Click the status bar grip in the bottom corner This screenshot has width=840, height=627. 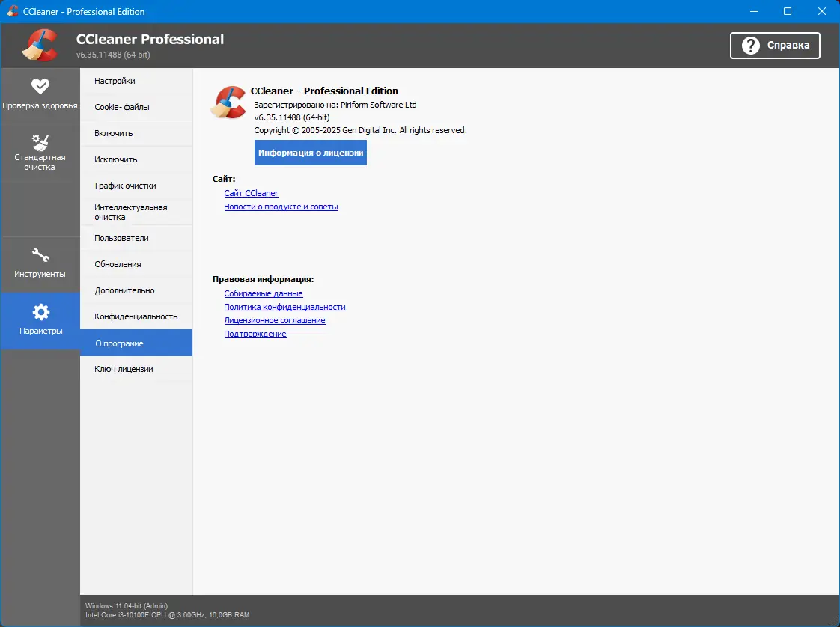click(832, 619)
